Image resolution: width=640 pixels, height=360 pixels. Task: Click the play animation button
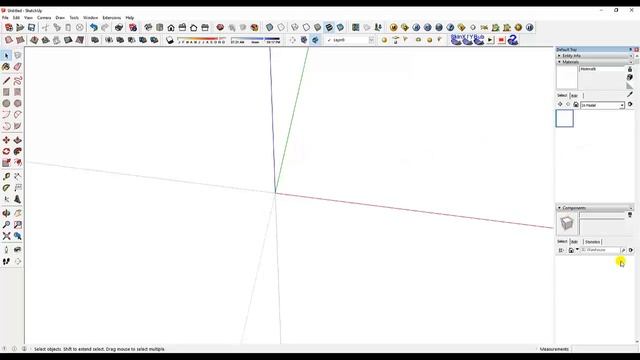pyautogui.click(x=490, y=40)
